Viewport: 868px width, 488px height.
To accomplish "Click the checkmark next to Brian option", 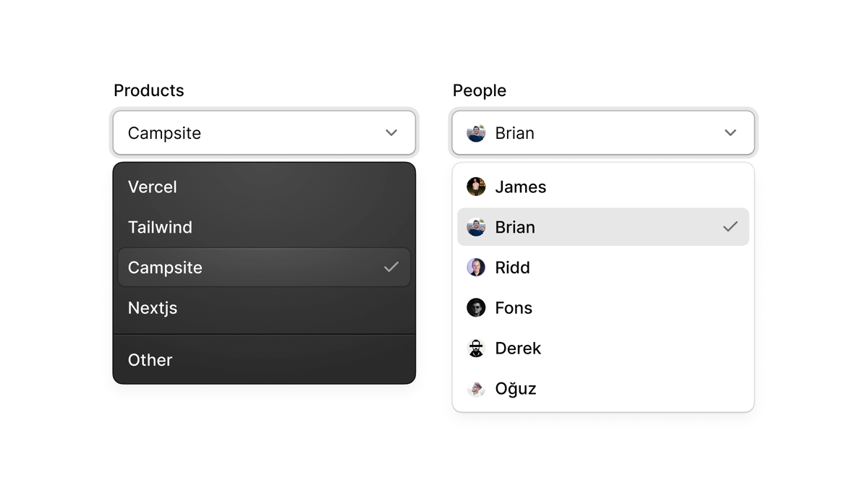I will (731, 227).
